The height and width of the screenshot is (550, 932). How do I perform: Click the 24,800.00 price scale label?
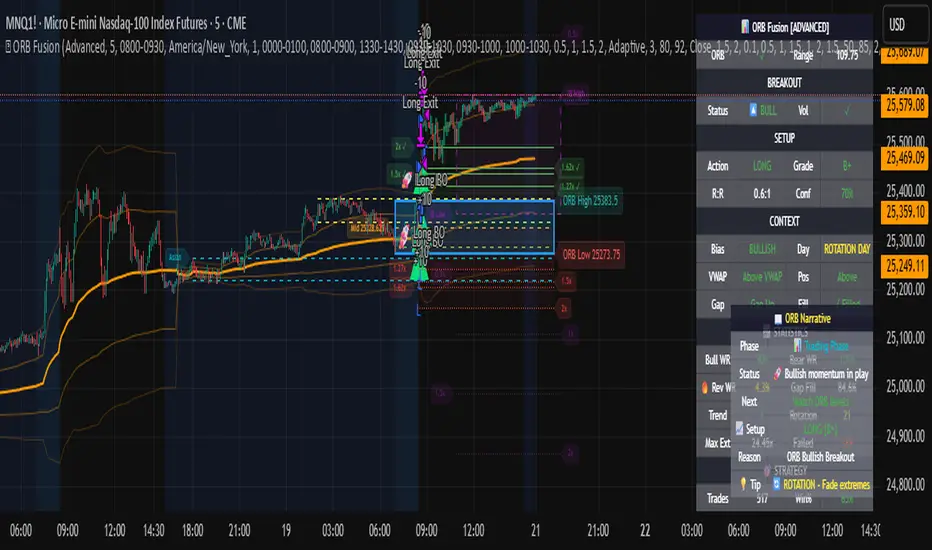(x=905, y=485)
